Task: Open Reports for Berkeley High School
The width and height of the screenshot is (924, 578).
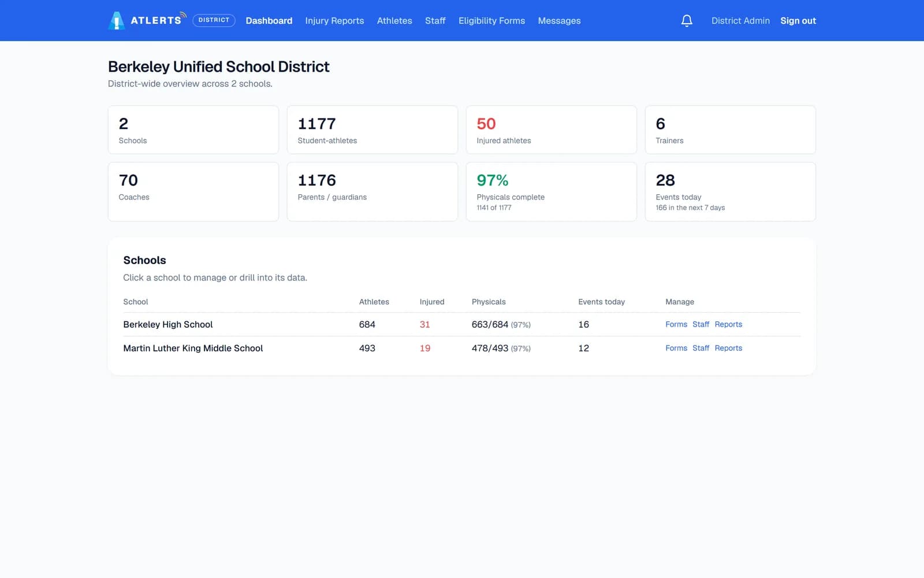Action: pyautogui.click(x=728, y=324)
